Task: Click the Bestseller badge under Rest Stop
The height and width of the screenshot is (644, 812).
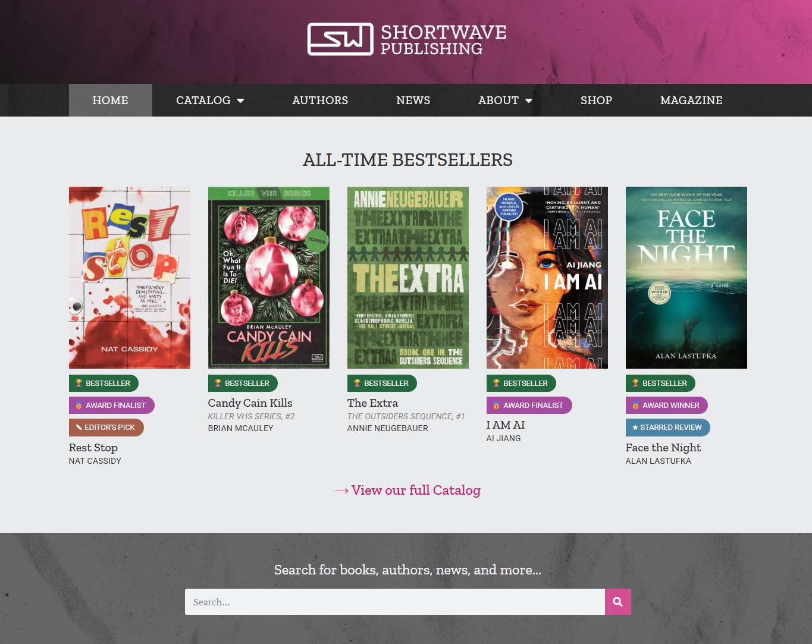Action: (x=104, y=384)
